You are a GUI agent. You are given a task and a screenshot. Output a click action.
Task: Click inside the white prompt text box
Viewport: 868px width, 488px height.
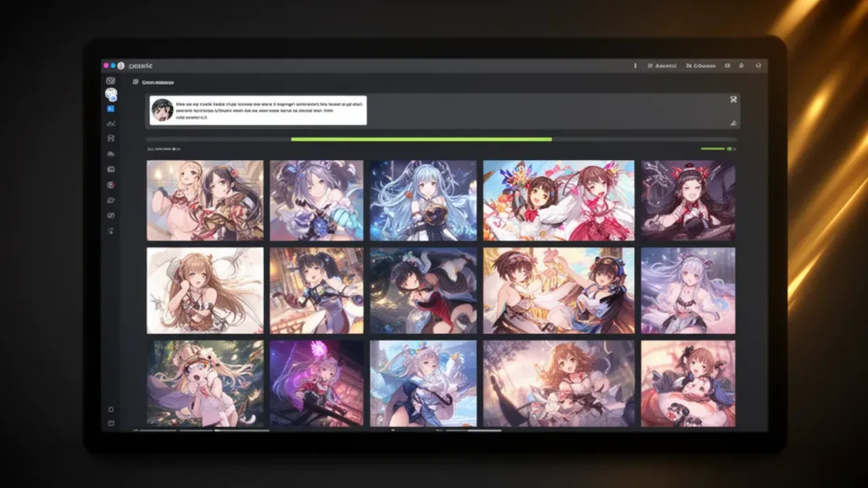(x=258, y=110)
